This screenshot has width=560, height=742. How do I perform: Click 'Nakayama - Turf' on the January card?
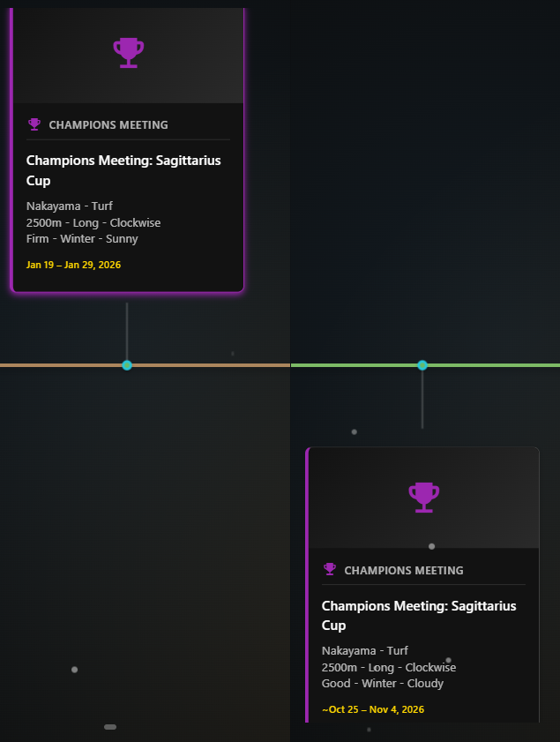pos(70,206)
